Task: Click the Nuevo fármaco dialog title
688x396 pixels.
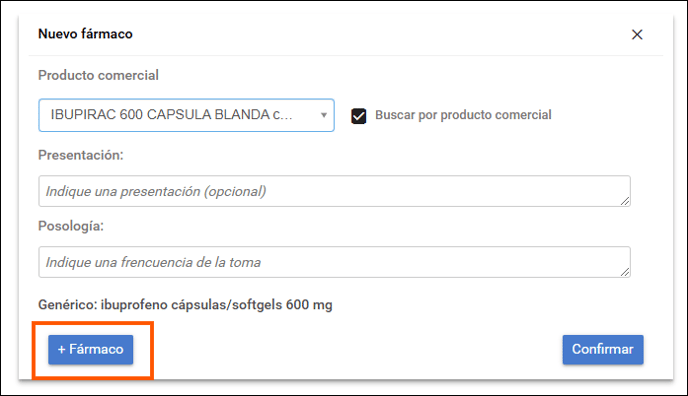Action: pos(85,34)
